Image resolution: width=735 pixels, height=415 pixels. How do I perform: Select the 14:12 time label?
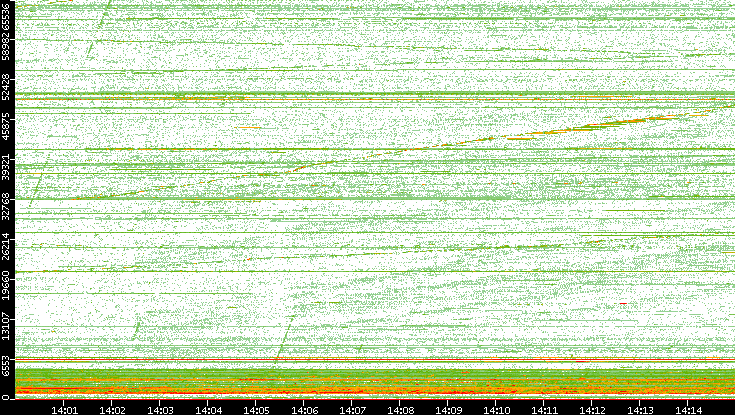tap(592, 409)
